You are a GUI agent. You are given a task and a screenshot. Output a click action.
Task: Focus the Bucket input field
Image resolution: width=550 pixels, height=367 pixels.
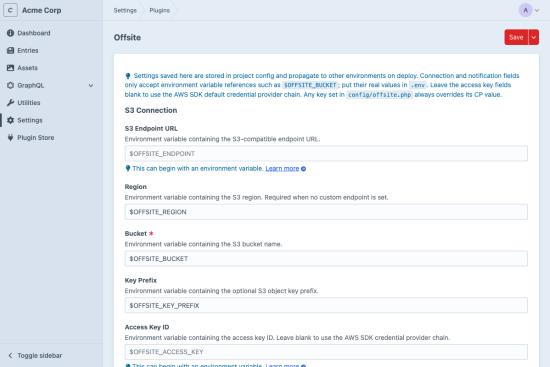(x=326, y=259)
